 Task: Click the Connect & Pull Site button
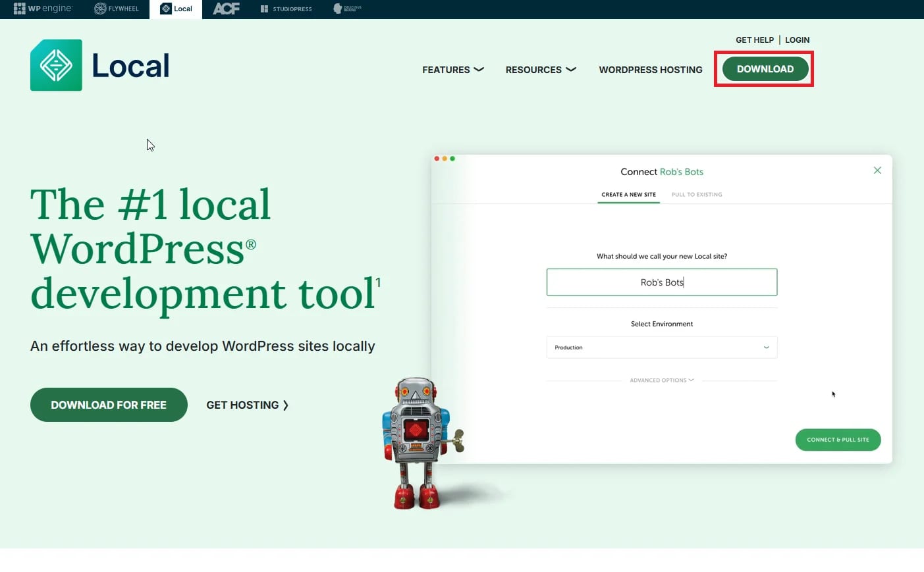[x=838, y=440]
